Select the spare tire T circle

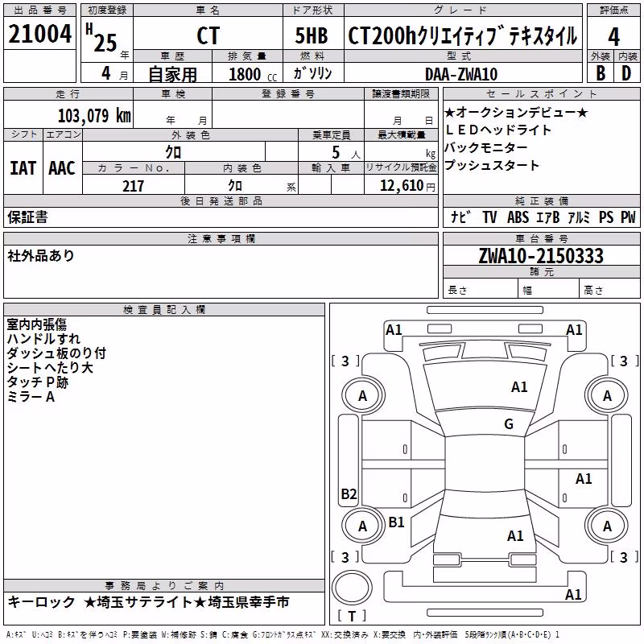pyautogui.click(x=352, y=588)
